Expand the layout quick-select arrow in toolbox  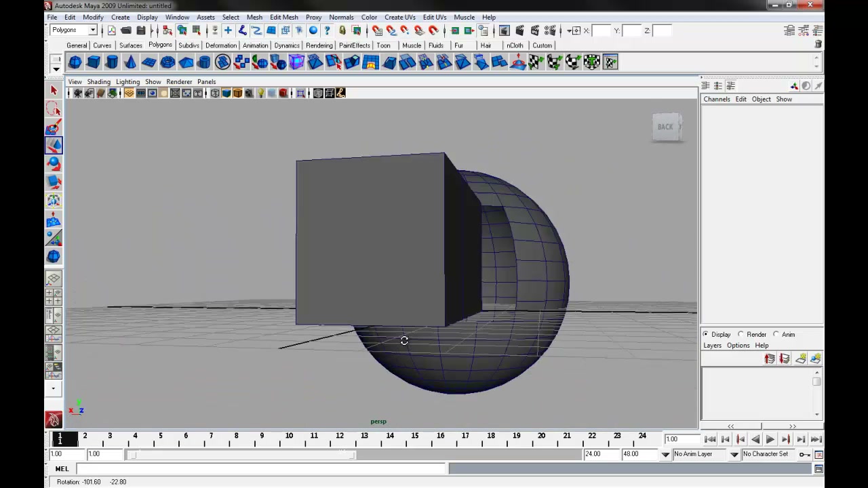(x=53, y=389)
